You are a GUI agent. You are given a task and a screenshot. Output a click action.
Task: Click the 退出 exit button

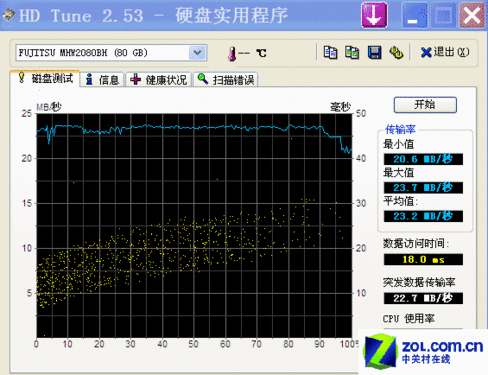pos(445,52)
